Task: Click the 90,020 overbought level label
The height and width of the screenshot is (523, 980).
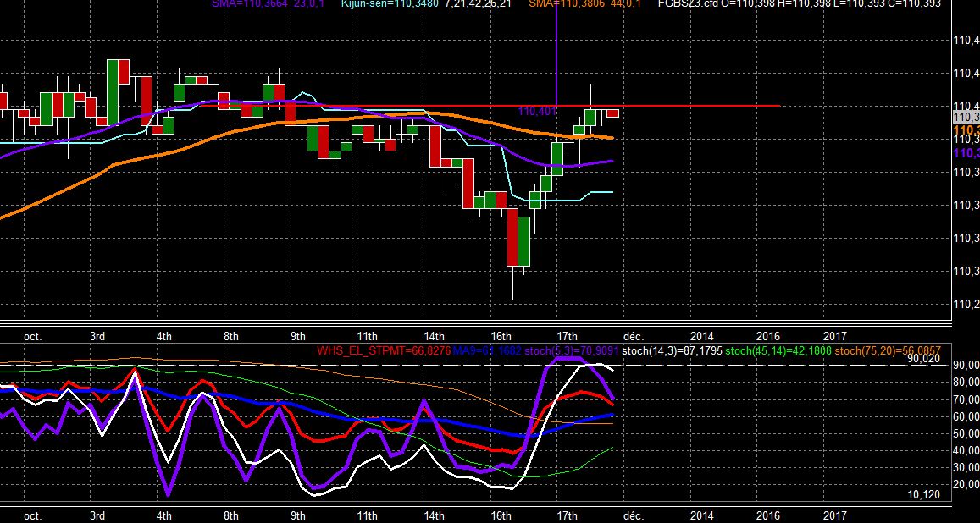Action: pos(923,359)
